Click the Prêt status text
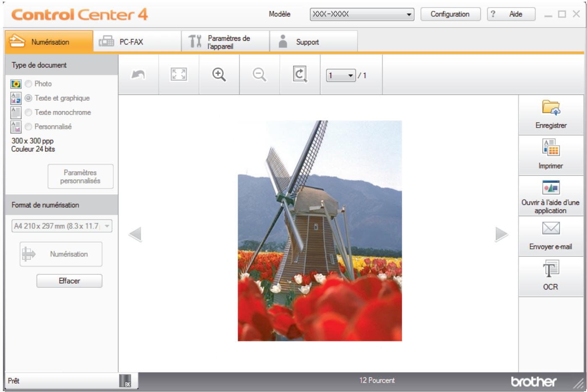The height and width of the screenshot is (392, 587). point(13,381)
